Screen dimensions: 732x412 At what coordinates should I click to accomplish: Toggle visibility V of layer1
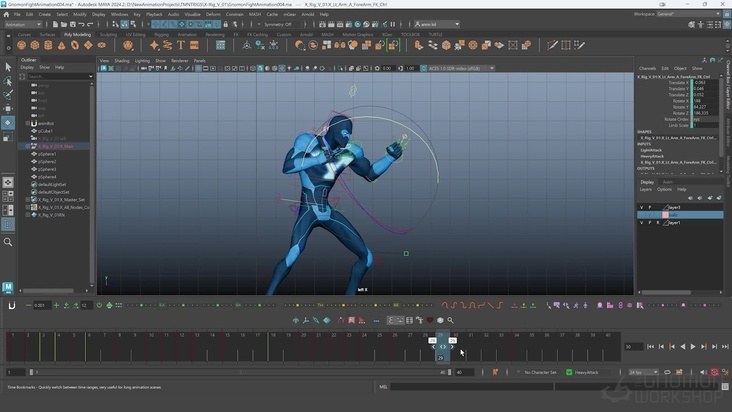point(641,222)
